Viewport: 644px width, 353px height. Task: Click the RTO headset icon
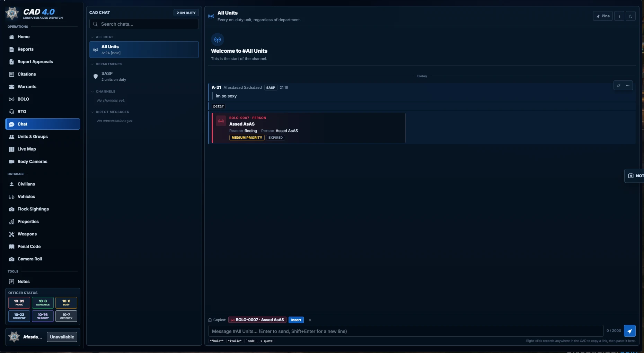coord(11,112)
